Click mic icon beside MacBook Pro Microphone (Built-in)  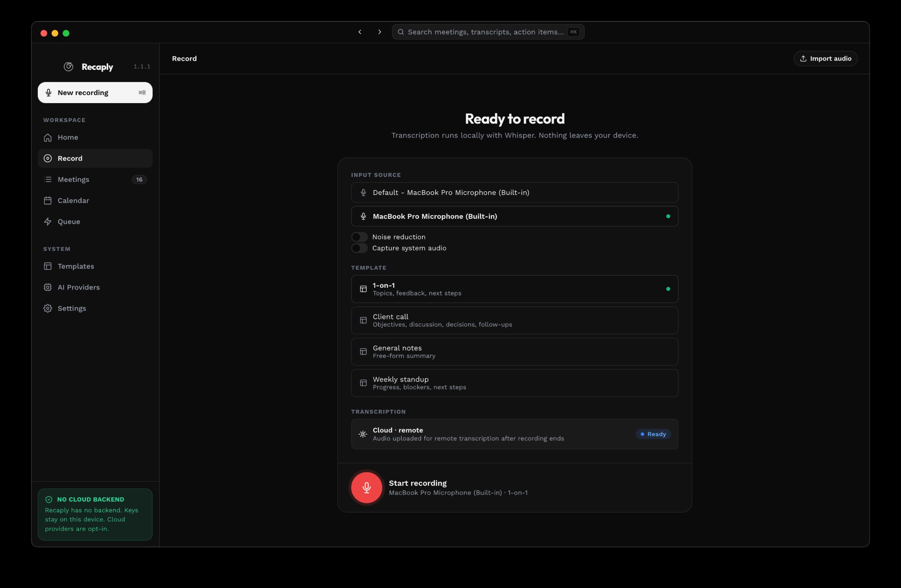(x=363, y=217)
